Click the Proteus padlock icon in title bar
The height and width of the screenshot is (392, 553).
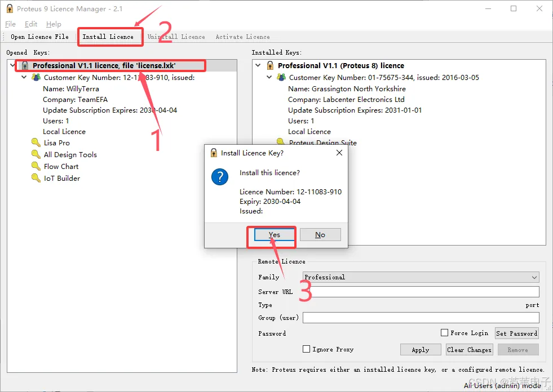coord(10,8)
